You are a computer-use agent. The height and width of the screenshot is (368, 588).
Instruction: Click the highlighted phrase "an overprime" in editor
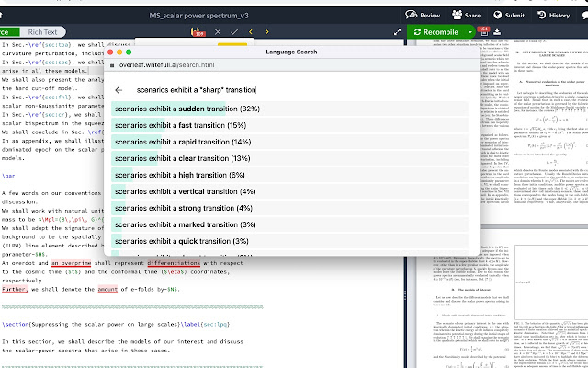(x=72, y=263)
